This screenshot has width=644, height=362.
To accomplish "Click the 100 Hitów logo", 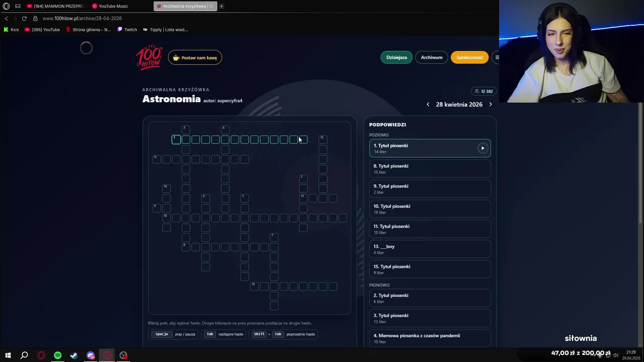I will coord(149,57).
